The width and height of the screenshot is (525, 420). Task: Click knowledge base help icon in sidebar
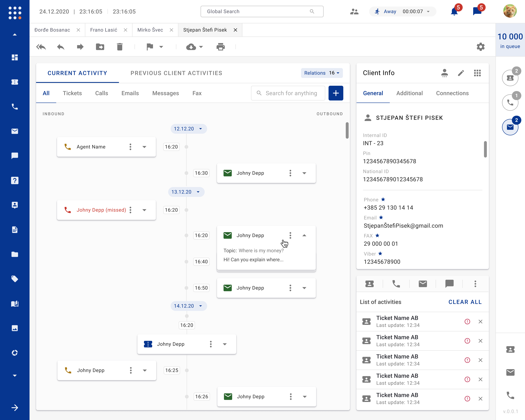[x=15, y=180]
